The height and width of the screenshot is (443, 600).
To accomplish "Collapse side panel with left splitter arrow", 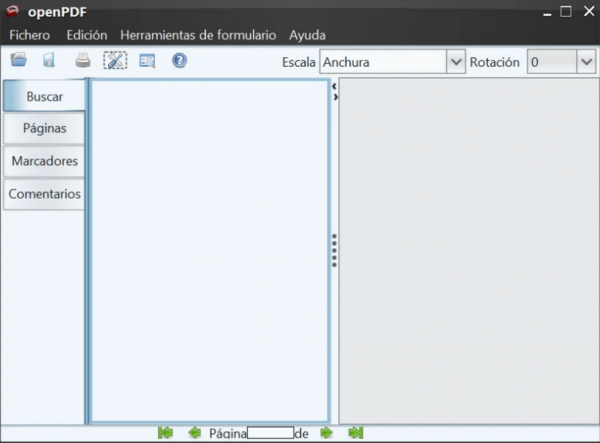I will 334,86.
